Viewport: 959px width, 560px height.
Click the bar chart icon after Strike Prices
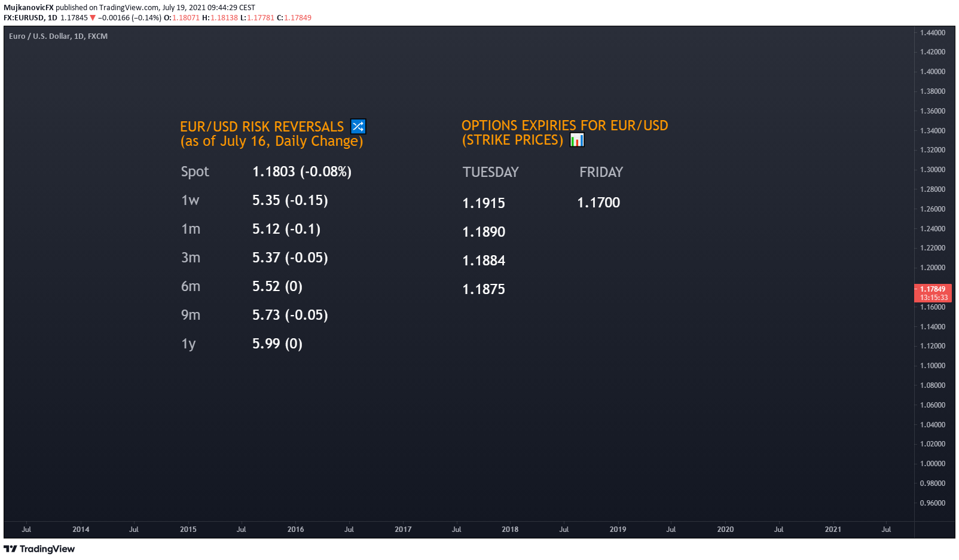click(577, 140)
